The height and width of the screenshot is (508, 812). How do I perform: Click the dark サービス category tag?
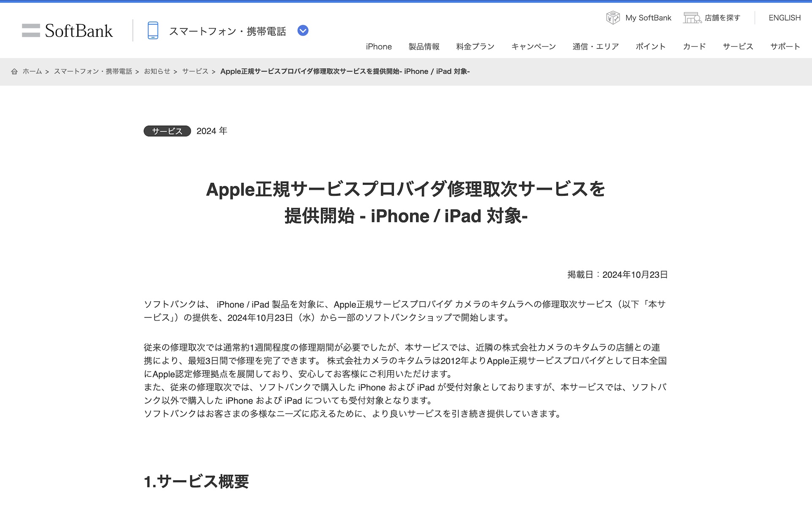(x=167, y=131)
